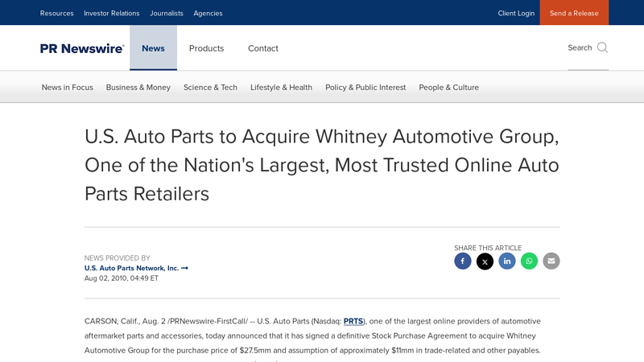Open Business & Money category

point(138,88)
